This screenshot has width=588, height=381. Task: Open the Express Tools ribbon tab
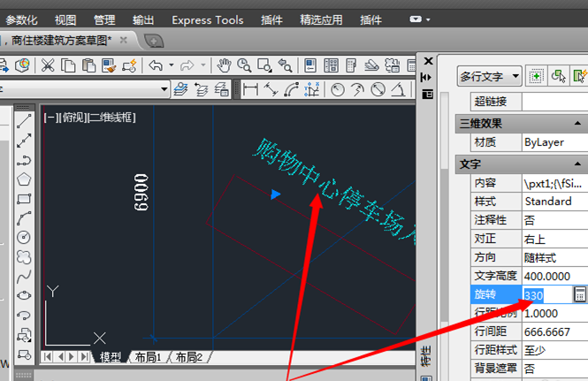coord(208,19)
